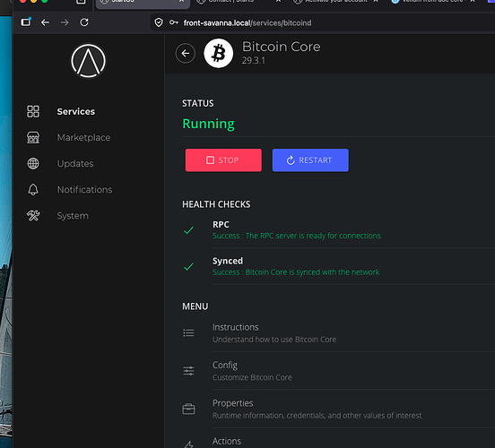Click the Services grid icon
The height and width of the screenshot is (448, 495).
click(33, 111)
